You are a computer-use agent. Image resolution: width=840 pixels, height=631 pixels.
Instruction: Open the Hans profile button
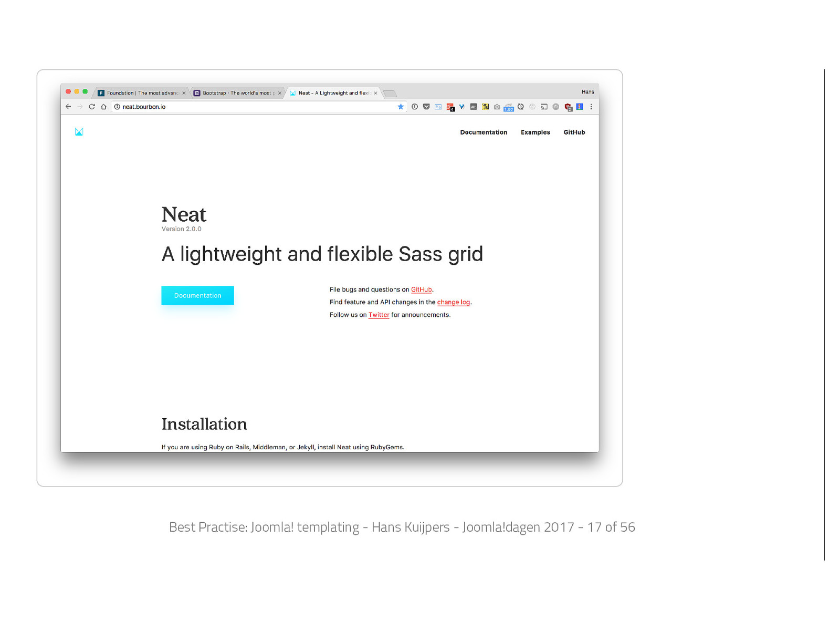coord(588,92)
